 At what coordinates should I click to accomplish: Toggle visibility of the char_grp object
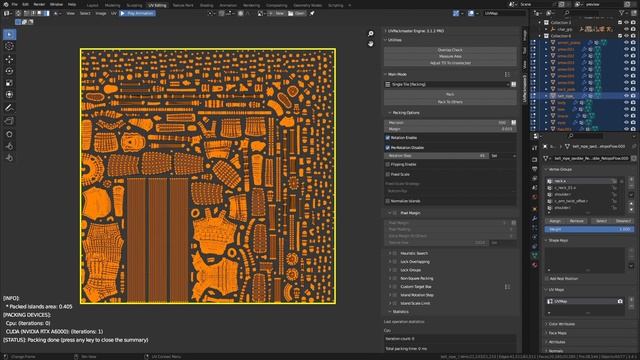coord(627,29)
